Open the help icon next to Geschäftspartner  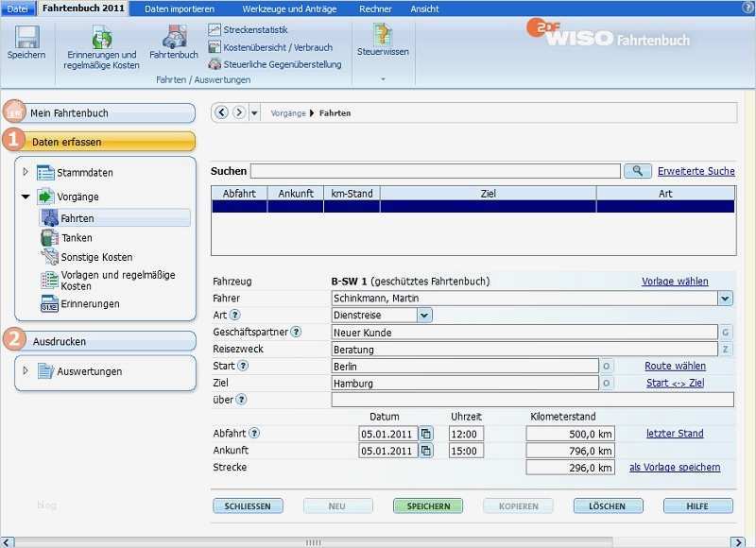click(x=296, y=332)
